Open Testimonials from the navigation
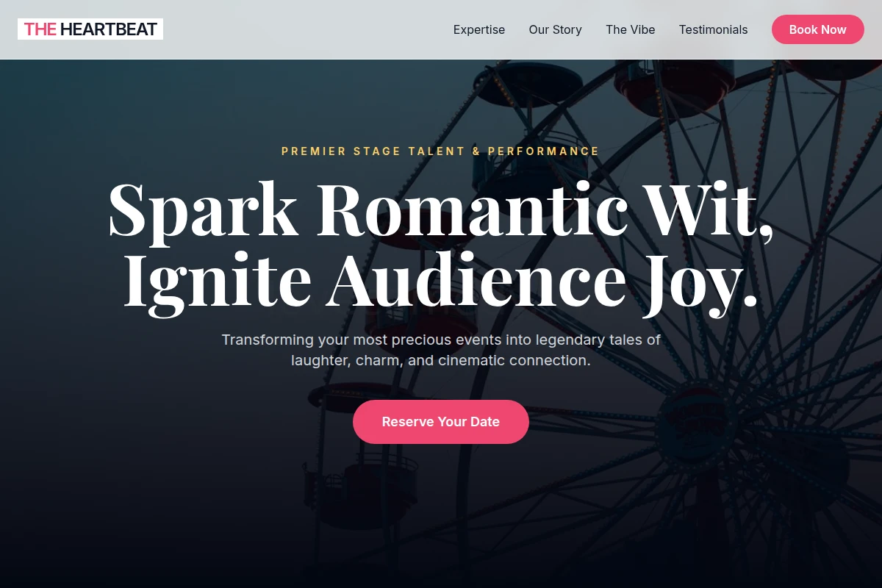882x588 pixels. (714, 29)
